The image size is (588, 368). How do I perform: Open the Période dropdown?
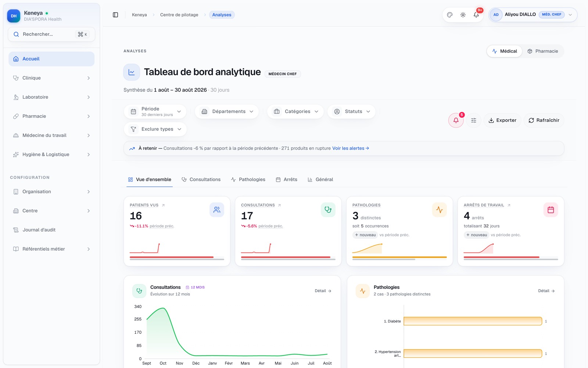(x=155, y=112)
